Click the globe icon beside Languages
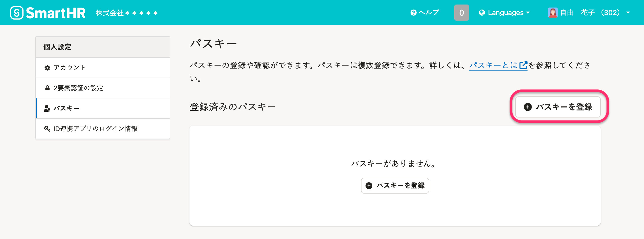This screenshot has height=239, width=644. [x=482, y=13]
